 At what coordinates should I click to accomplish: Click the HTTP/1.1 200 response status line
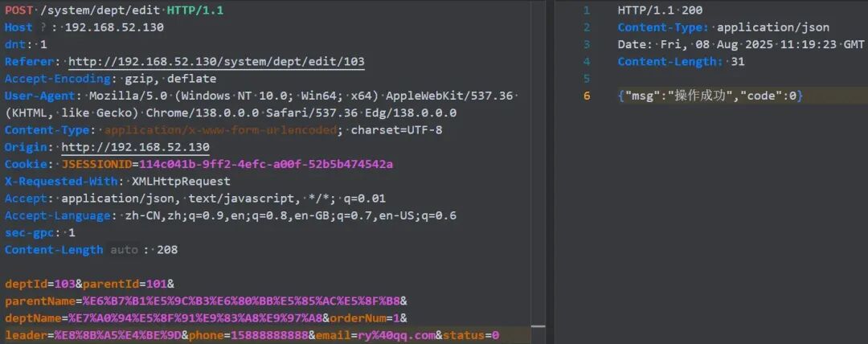pos(661,10)
